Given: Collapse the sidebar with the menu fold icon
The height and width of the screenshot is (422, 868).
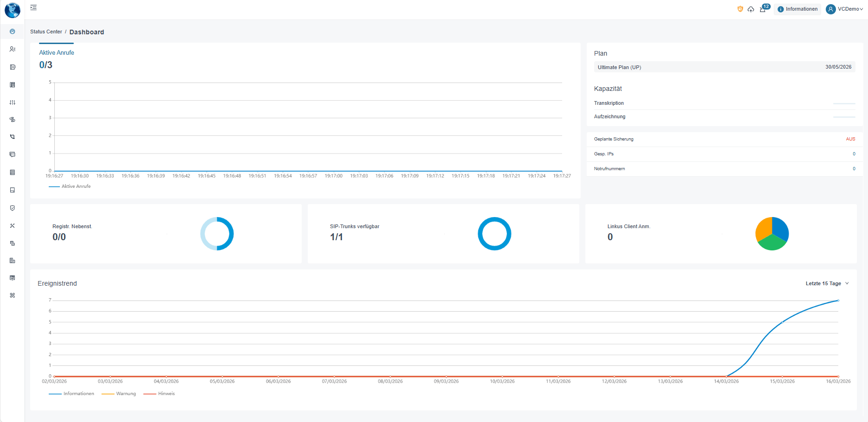Looking at the screenshot, I should pyautogui.click(x=33, y=8).
